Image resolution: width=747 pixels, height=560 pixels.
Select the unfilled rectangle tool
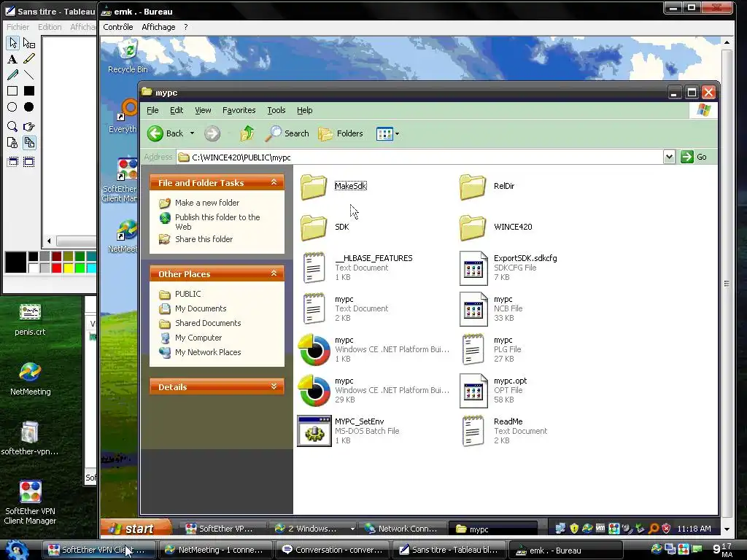13,91
